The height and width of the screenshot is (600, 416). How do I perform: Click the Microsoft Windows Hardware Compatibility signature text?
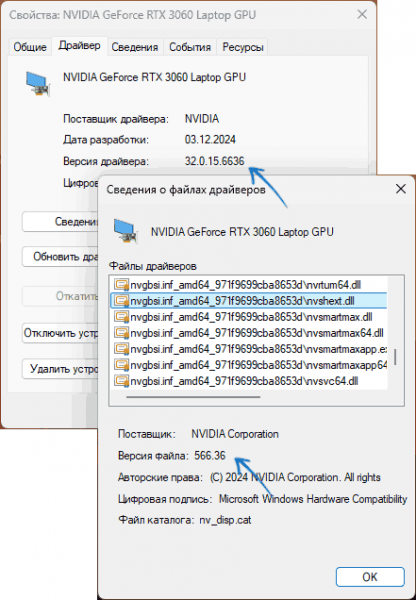pyautogui.click(x=313, y=499)
